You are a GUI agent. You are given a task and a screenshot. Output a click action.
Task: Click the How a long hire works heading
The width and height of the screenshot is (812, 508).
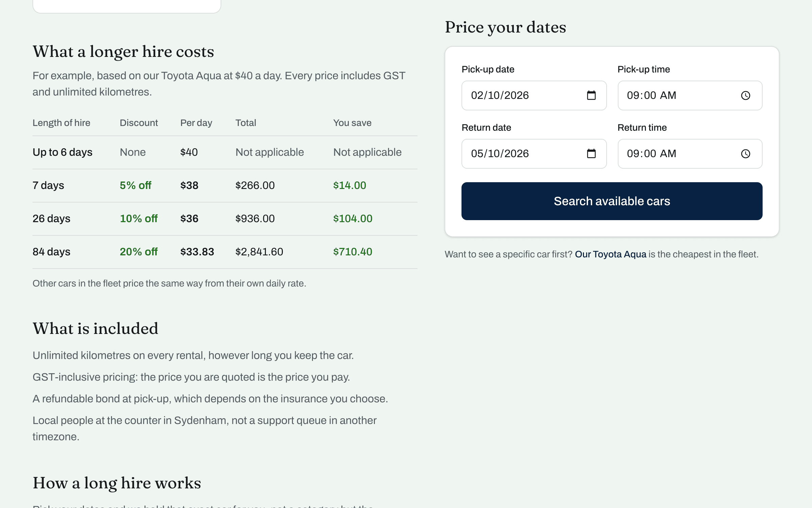pos(117,483)
